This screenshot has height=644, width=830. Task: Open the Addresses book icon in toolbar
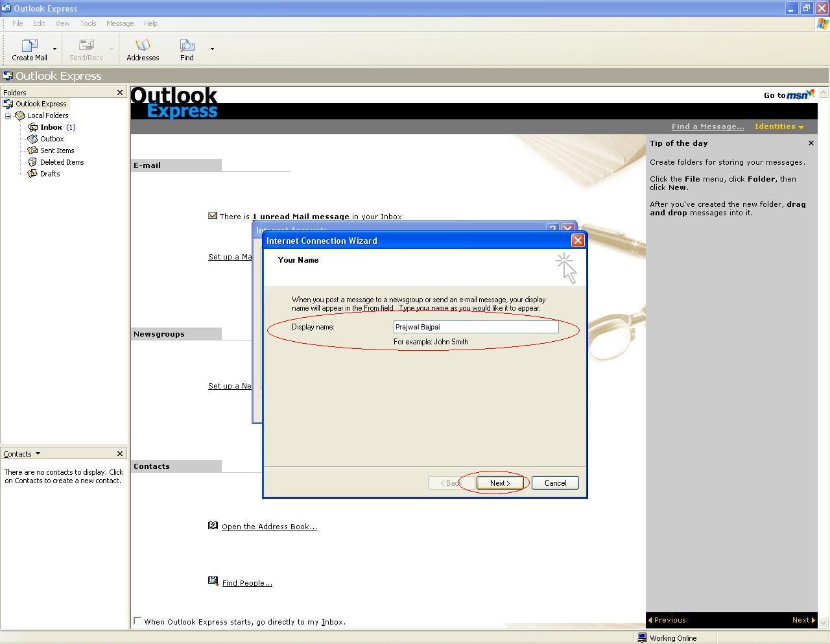coord(143,45)
